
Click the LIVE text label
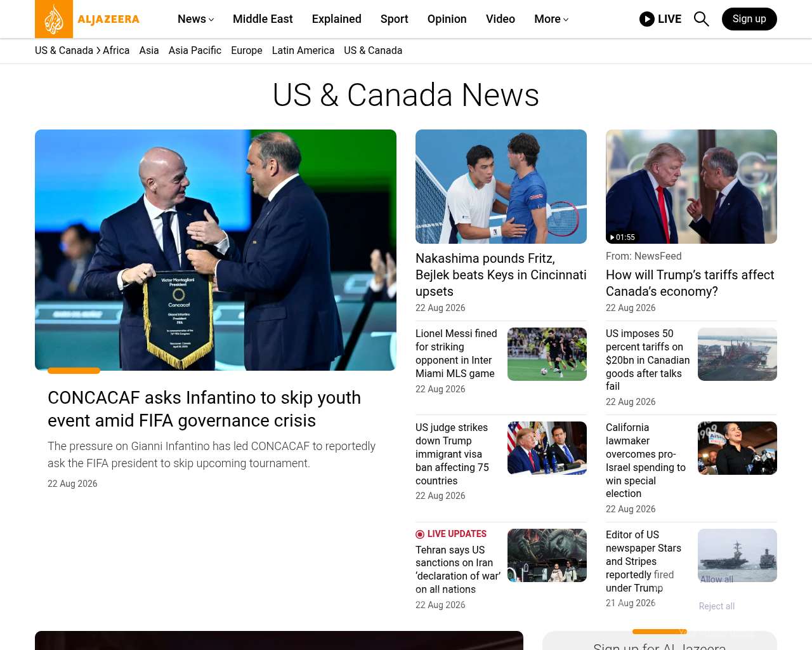pyautogui.click(x=669, y=19)
